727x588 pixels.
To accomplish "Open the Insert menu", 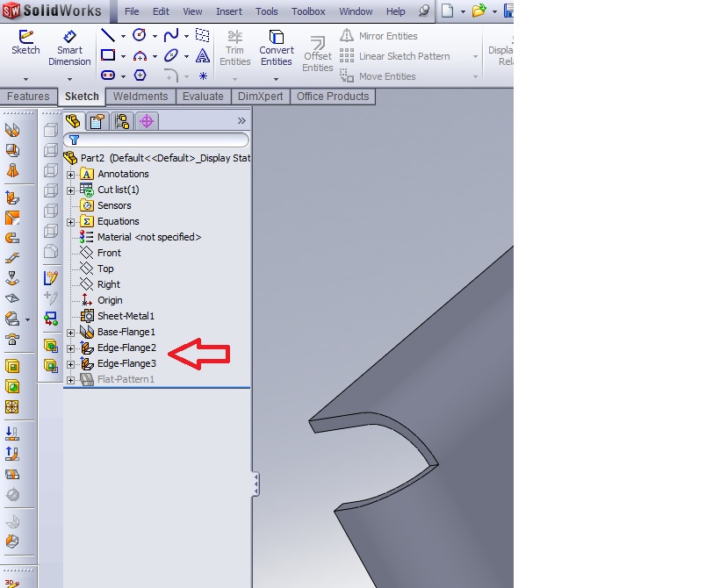I will [229, 11].
